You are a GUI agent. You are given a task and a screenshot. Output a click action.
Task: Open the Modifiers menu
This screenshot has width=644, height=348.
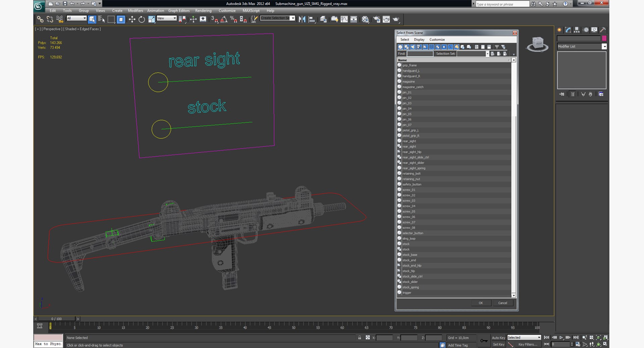pos(136,11)
